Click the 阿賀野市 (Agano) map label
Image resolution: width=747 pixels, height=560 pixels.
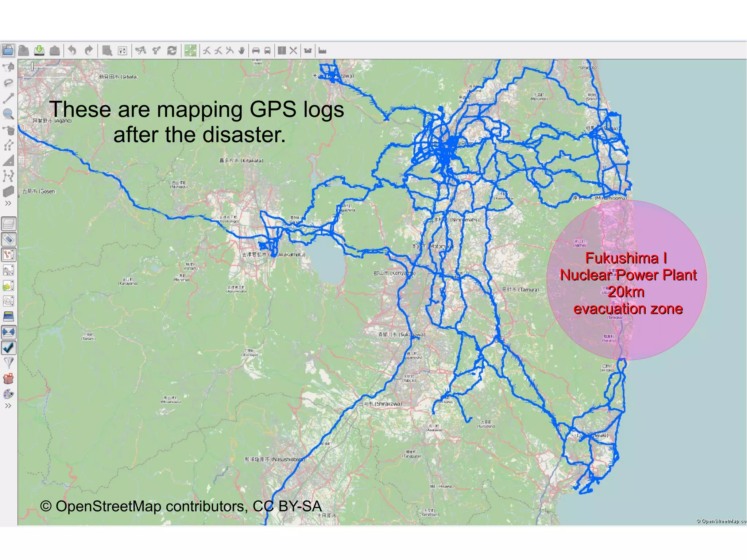point(52,121)
